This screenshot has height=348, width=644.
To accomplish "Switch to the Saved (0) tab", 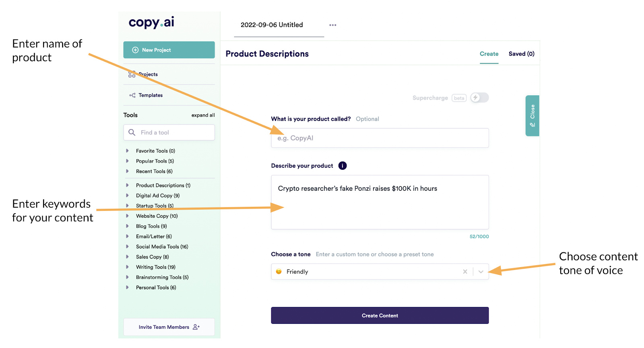I will 521,54.
